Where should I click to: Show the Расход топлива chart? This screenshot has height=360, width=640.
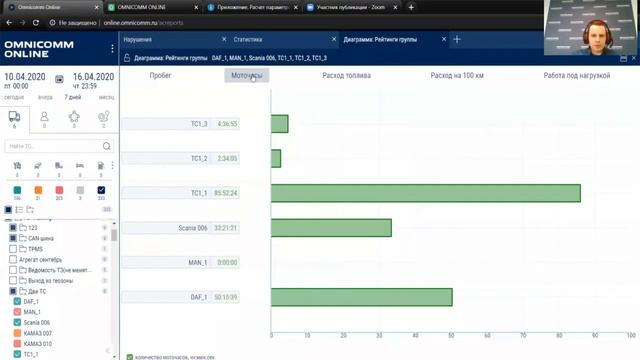point(347,76)
